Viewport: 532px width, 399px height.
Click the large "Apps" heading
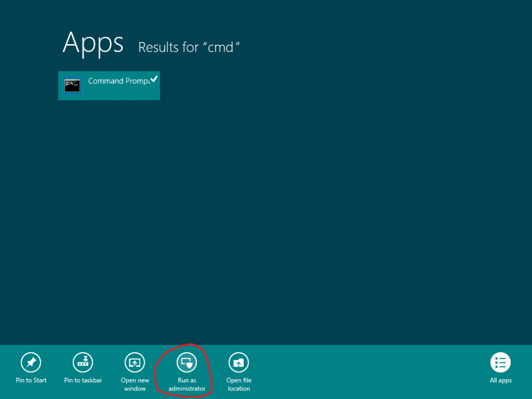click(93, 44)
